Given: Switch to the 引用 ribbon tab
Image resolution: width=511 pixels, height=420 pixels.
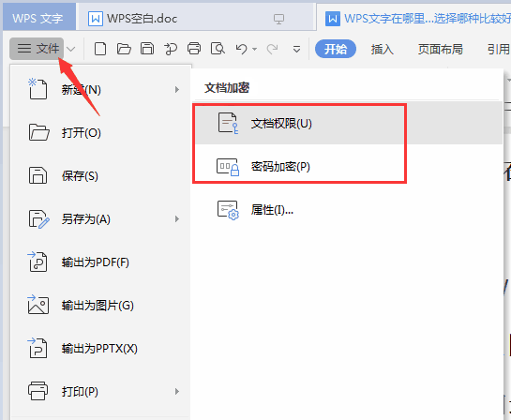Looking at the screenshot, I should point(499,49).
